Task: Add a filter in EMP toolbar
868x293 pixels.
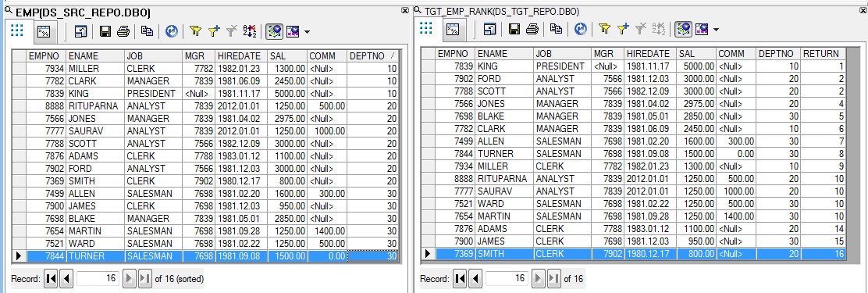Action: coord(214,31)
